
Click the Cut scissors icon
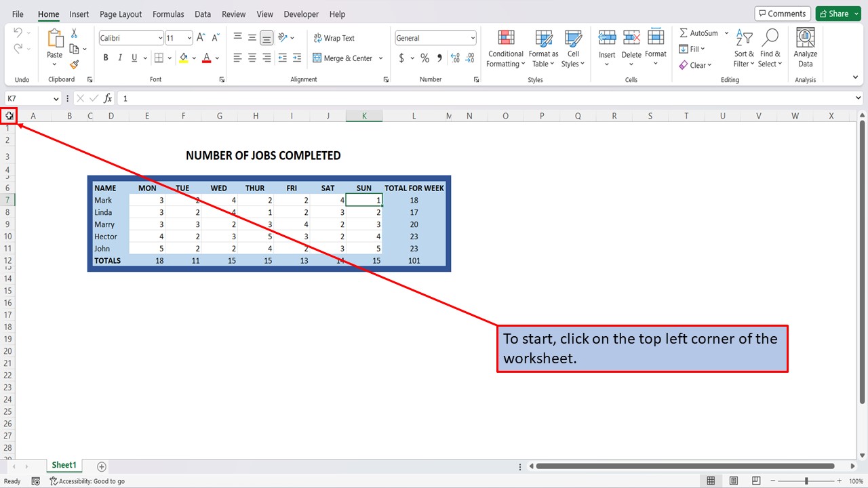[x=74, y=33]
